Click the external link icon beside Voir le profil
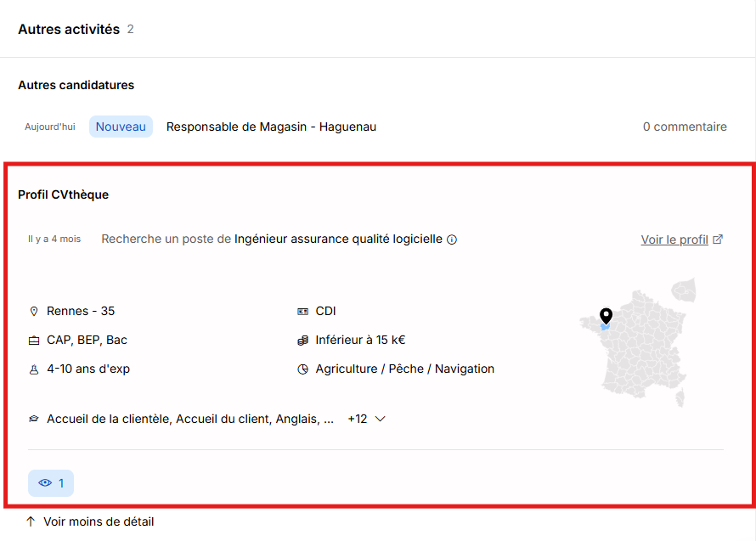 [x=718, y=240]
